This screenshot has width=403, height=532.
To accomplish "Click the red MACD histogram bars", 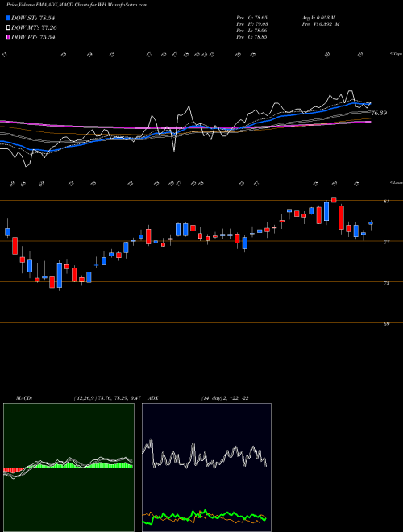I will (x=15, y=470).
